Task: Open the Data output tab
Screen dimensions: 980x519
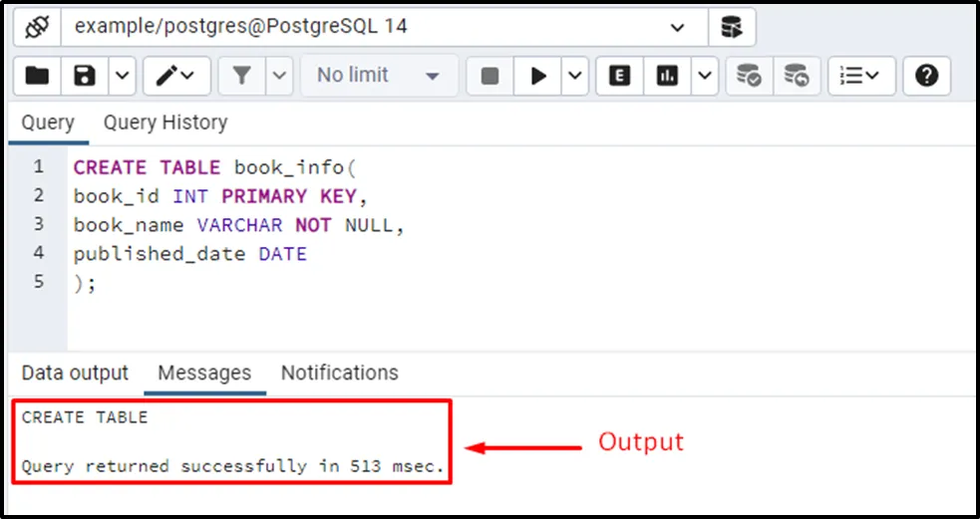Action: click(75, 373)
